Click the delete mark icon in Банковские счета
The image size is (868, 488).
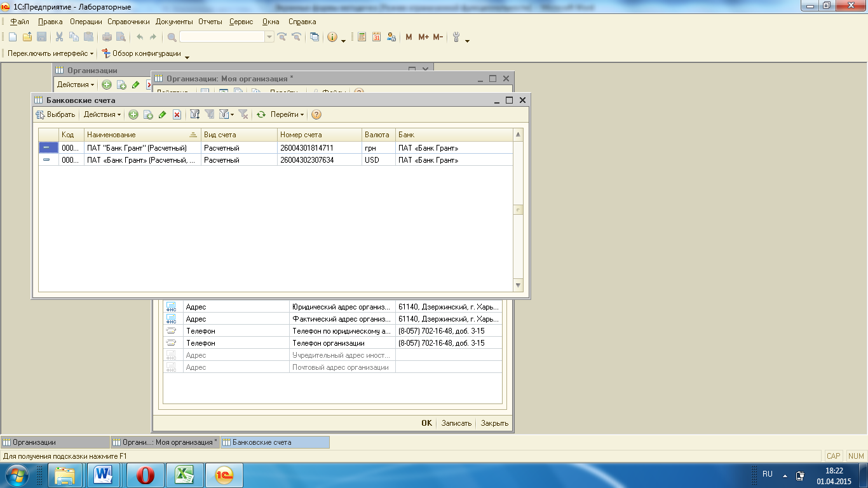tap(177, 114)
